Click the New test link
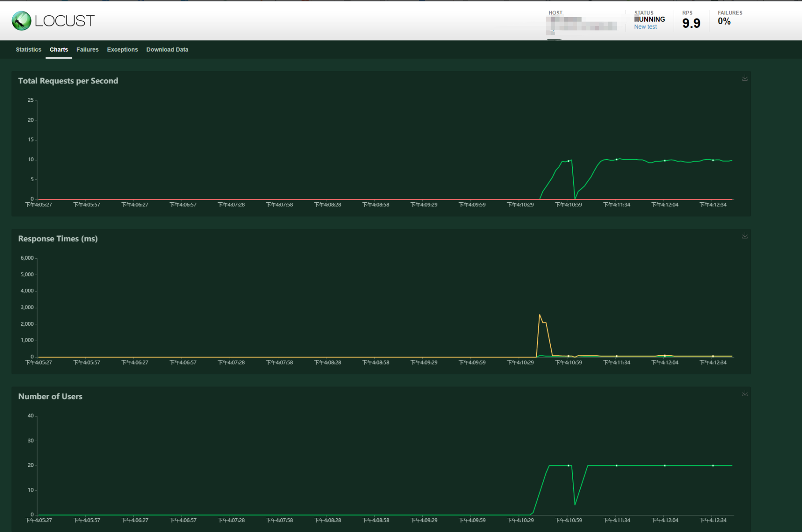 (645, 27)
